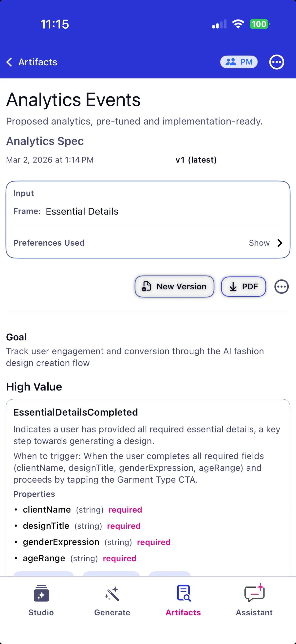The height and width of the screenshot is (644, 296).
Task: Switch to the Generate tab
Action: pos(112,600)
